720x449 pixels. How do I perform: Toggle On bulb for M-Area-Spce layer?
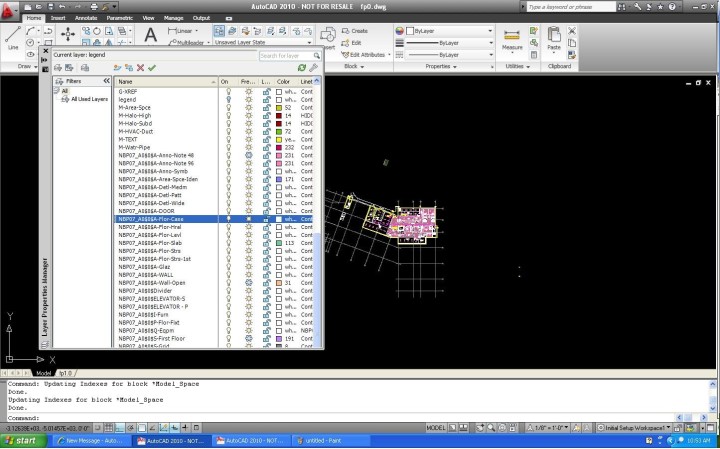point(228,107)
